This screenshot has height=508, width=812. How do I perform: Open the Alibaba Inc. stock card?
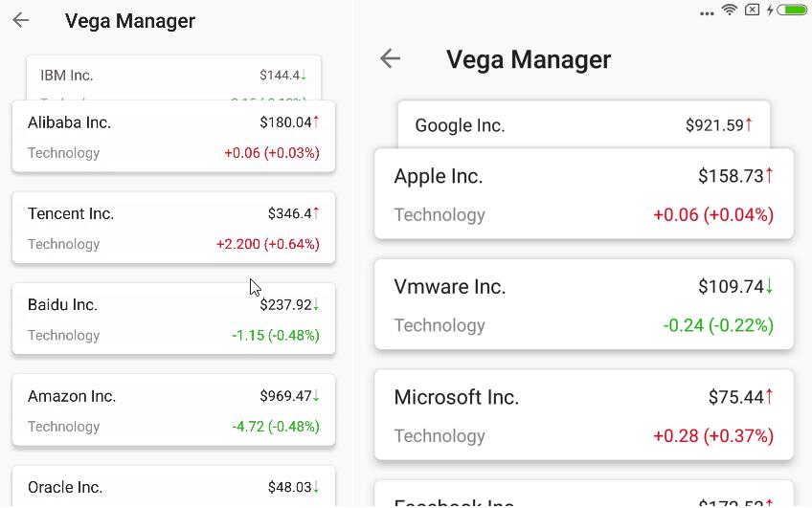[x=173, y=137]
